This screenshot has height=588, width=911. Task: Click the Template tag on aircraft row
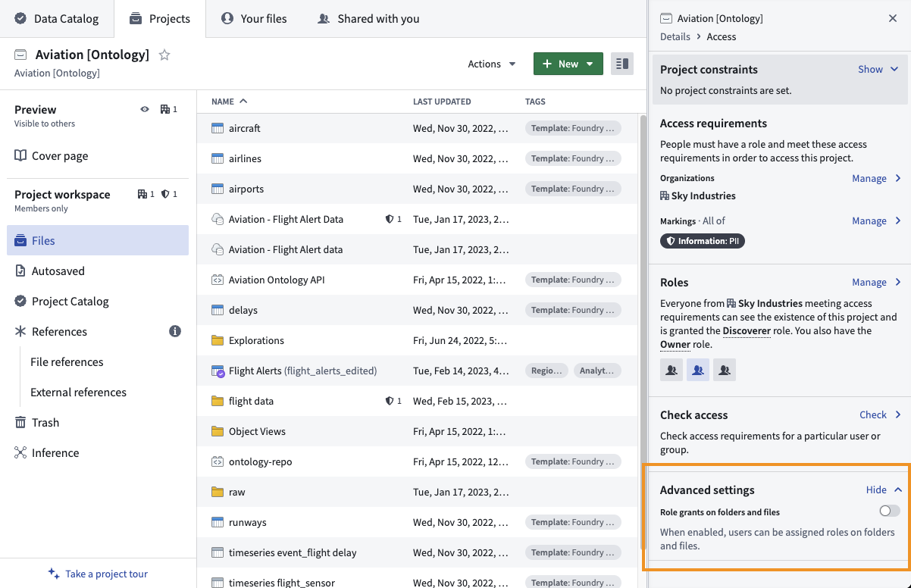click(573, 128)
